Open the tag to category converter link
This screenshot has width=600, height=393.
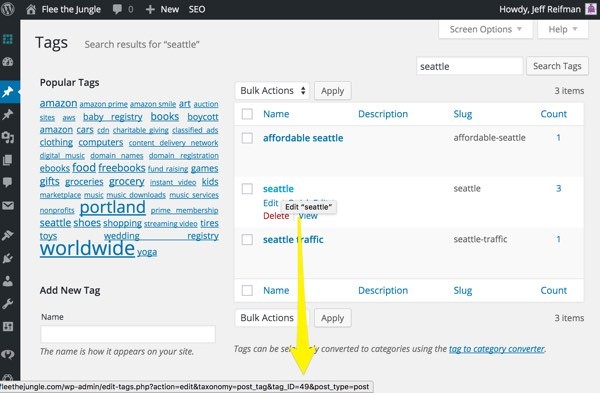(496, 349)
